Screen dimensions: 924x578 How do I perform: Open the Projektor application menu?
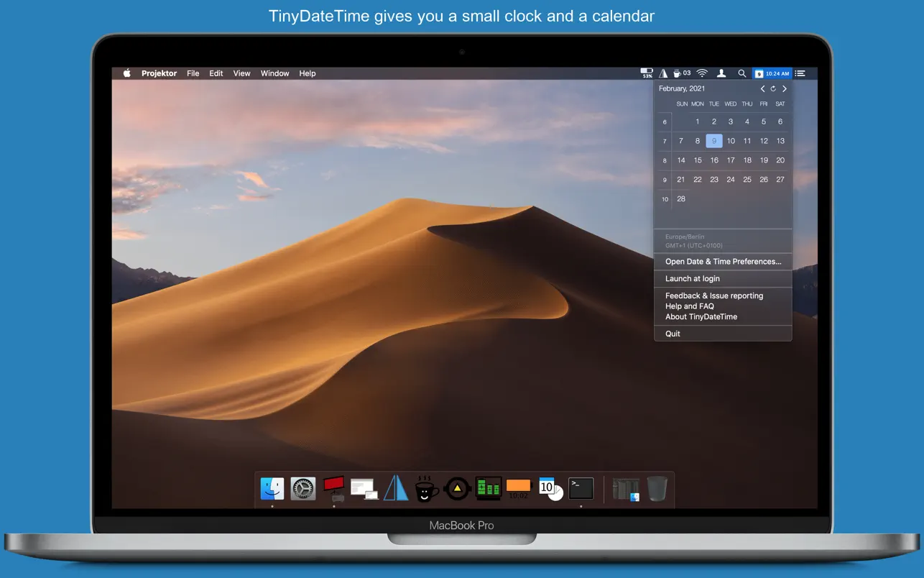159,73
